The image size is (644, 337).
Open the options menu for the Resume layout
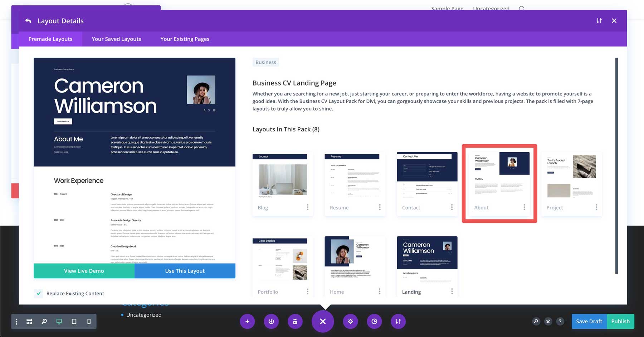click(x=380, y=207)
